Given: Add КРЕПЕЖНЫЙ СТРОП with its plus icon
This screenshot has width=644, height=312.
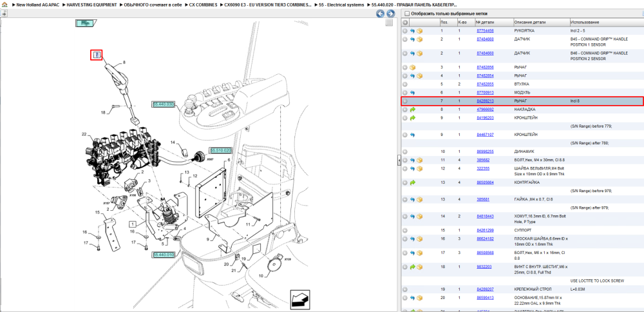Looking at the screenshot, I should 405,289.
